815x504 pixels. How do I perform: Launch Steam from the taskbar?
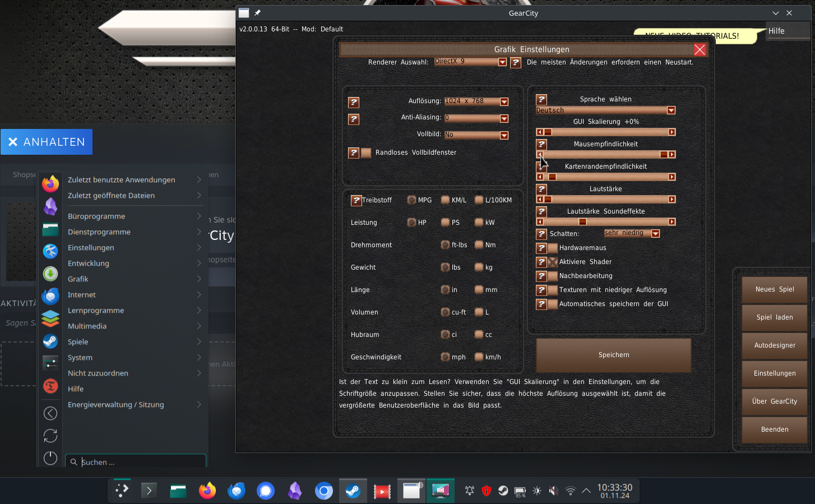(353, 491)
